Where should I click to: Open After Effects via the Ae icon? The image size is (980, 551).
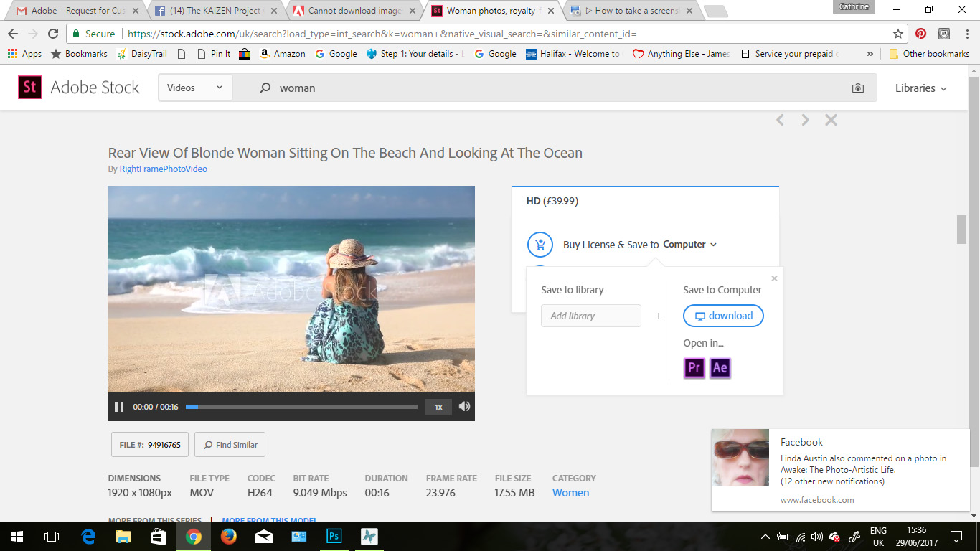[x=720, y=368]
